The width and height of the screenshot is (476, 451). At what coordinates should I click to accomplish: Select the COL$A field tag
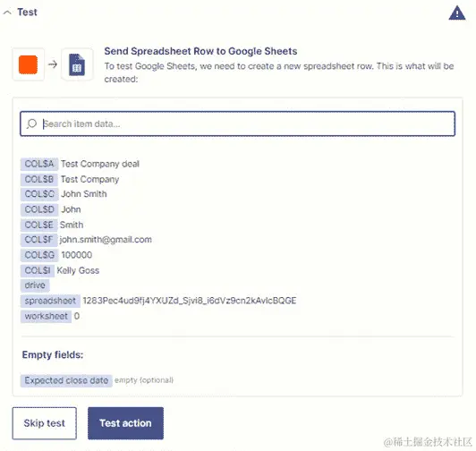click(x=39, y=164)
